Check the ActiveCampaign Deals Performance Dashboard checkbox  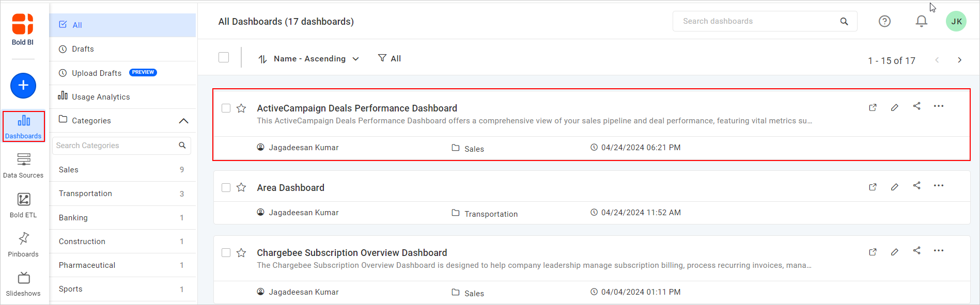[x=226, y=108]
